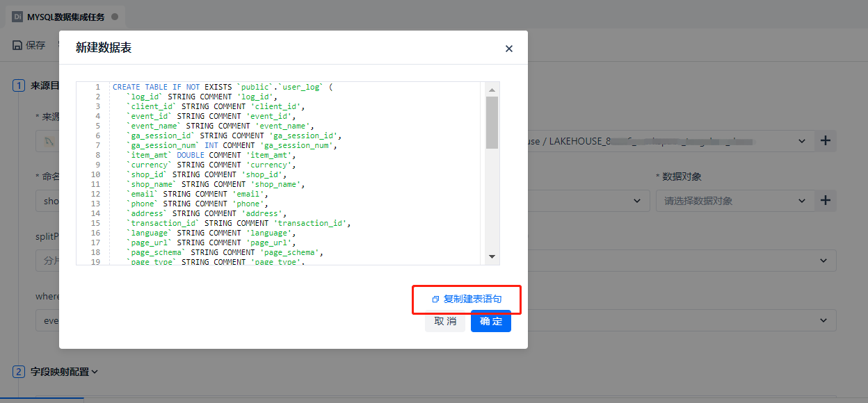Image resolution: width=868 pixels, height=403 pixels.
Task: Open the 请选择数据对象 dropdown
Action: tap(734, 201)
